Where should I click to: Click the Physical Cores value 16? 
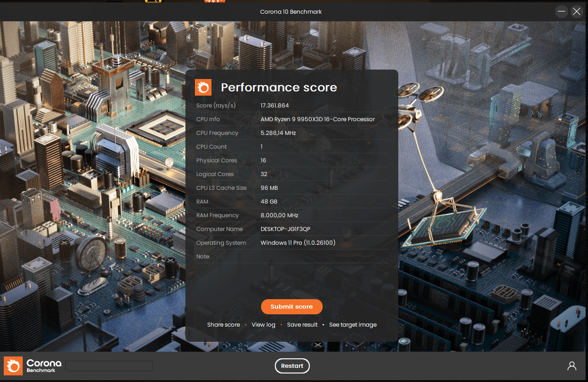coord(263,160)
